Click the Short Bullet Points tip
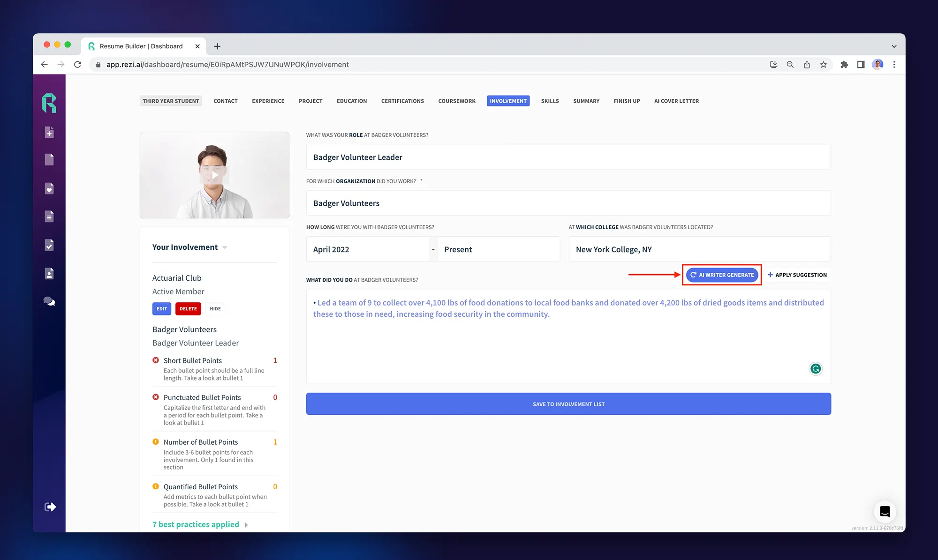Viewport: 938px width, 560px height. coord(215,369)
